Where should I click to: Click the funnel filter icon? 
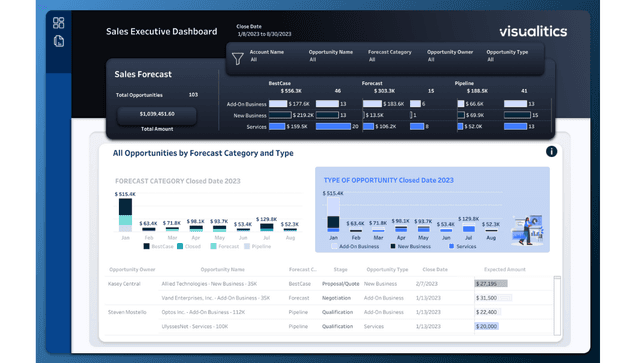coord(238,59)
